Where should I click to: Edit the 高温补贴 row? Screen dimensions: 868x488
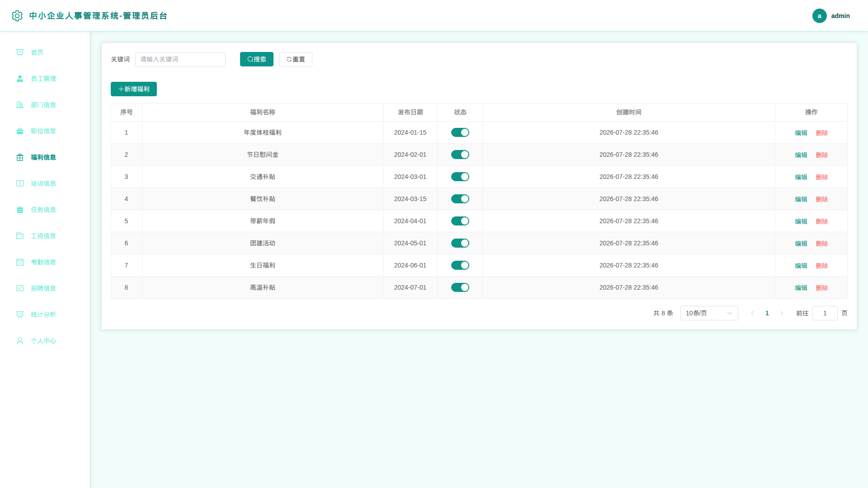click(801, 288)
